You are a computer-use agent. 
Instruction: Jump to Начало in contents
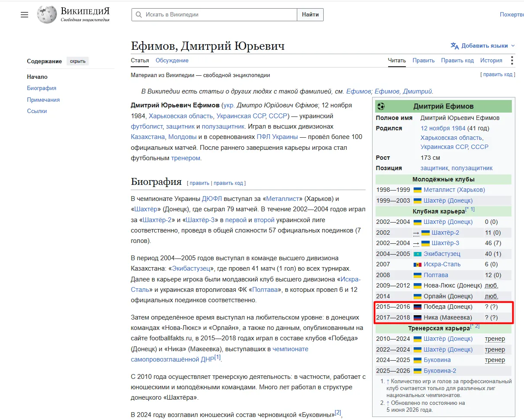click(x=37, y=77)
